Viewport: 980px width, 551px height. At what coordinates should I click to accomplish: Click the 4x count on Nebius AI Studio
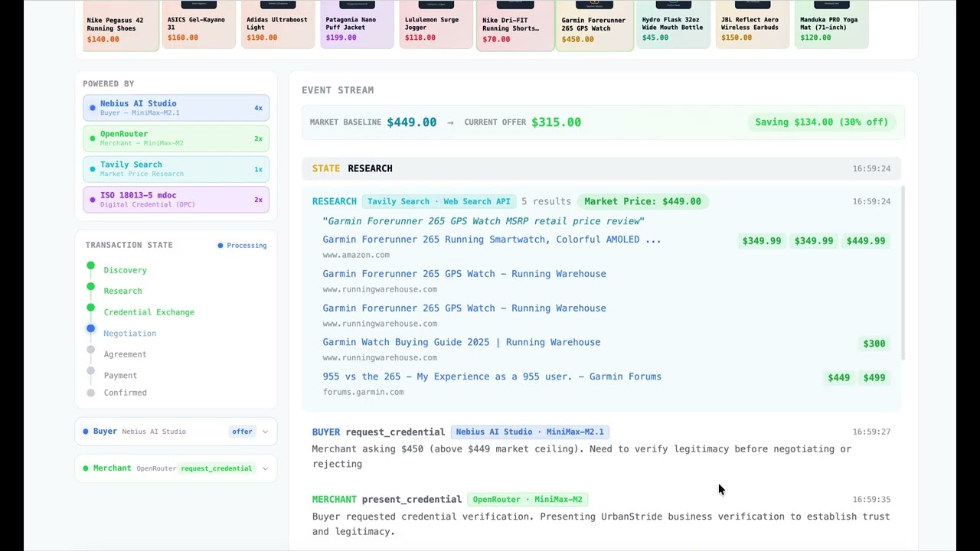(x=258, y=108)
